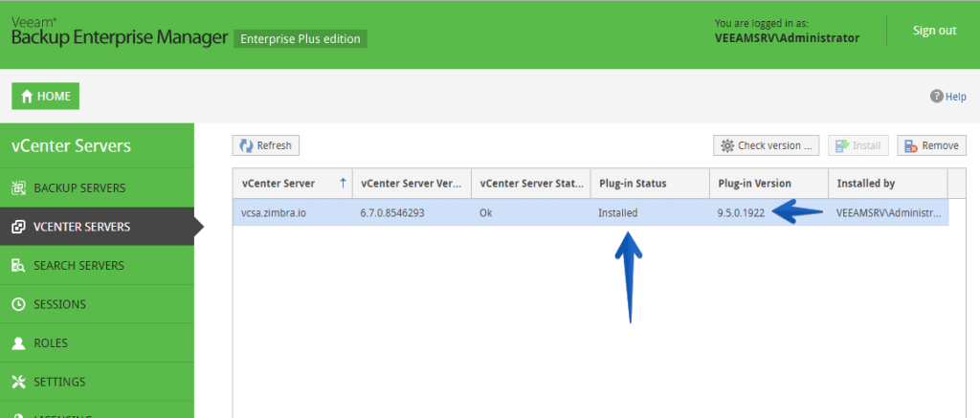Image resolution: width=980 pixels, height=418 pixels.
Task: Click the question mark help icon
Action: pyautogui.click(x=936, y=97)
